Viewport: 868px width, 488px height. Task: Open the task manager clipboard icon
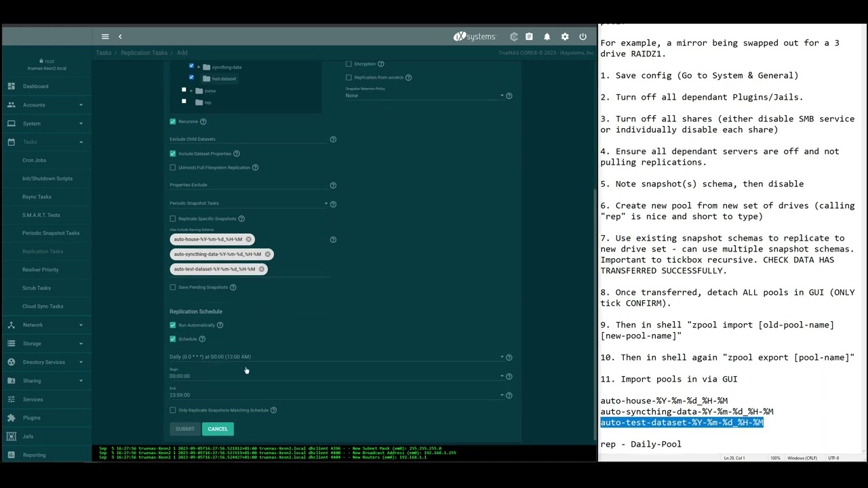coord(530,37)
